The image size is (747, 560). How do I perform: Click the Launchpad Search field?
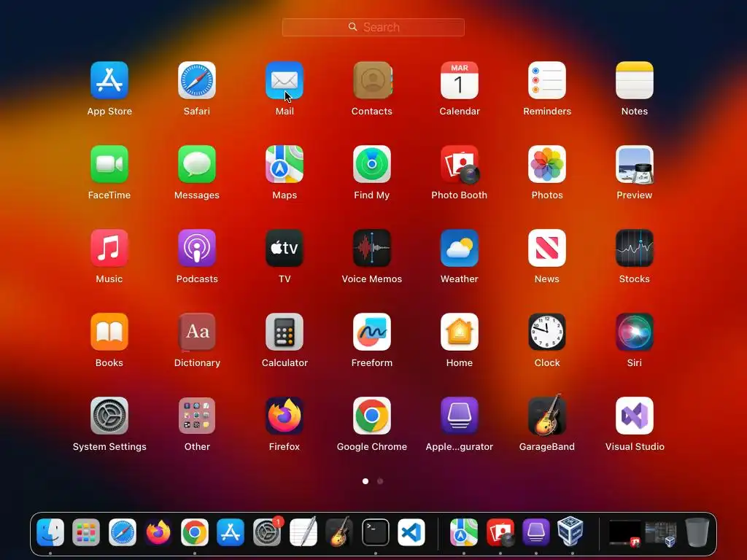(373, 27)
